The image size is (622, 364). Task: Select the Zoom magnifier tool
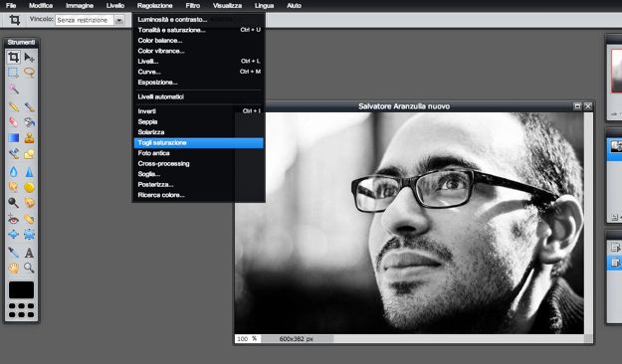[x=29, y=269]
